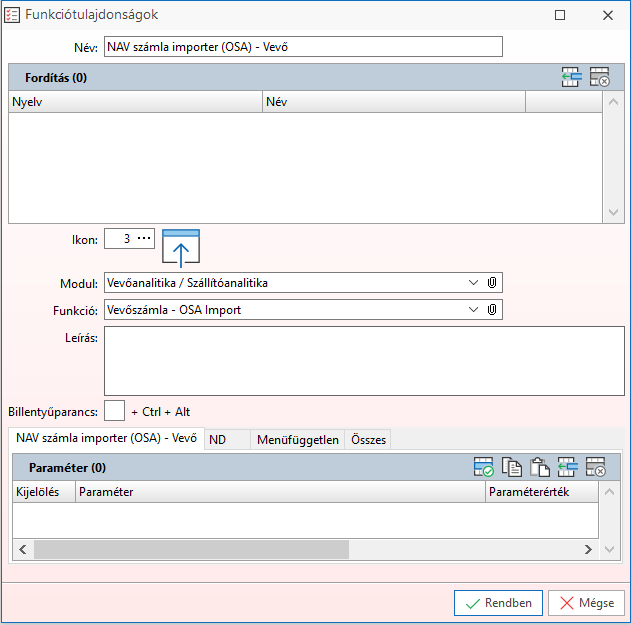The image size is (632, 625).
Task: Switch to the Menüfüggetlen tab
Action: tap(297, 439)
